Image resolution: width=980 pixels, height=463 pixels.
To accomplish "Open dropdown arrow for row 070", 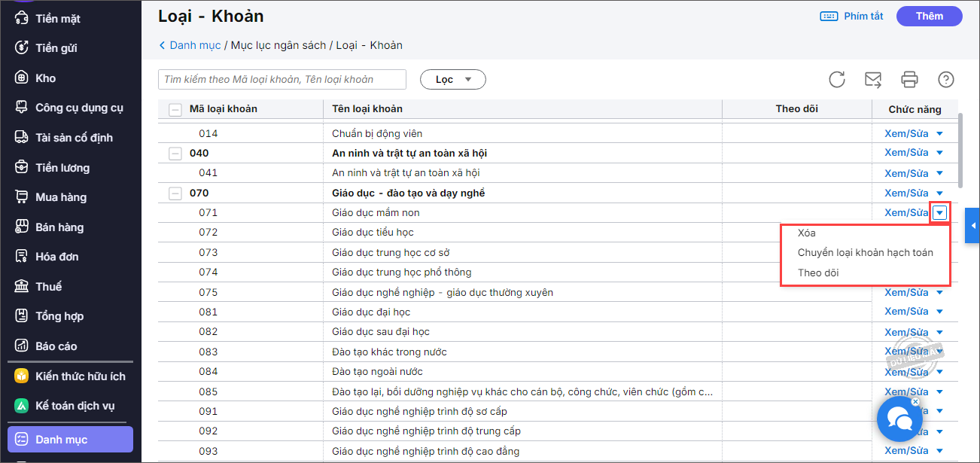I will tap(939, 193).
